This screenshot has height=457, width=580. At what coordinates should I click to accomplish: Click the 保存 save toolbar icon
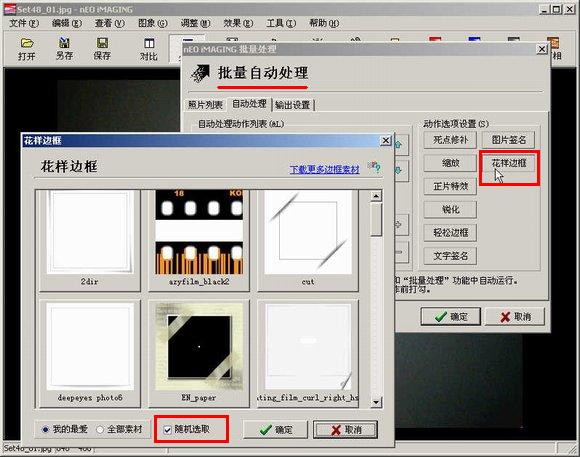coord(102,49)
